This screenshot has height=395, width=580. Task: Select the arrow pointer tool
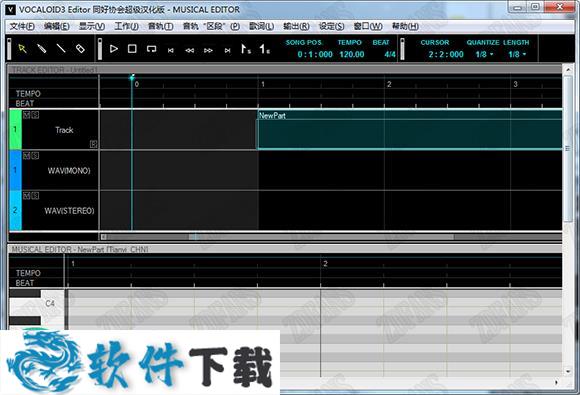pyautogui.click(x=22, y=48)
